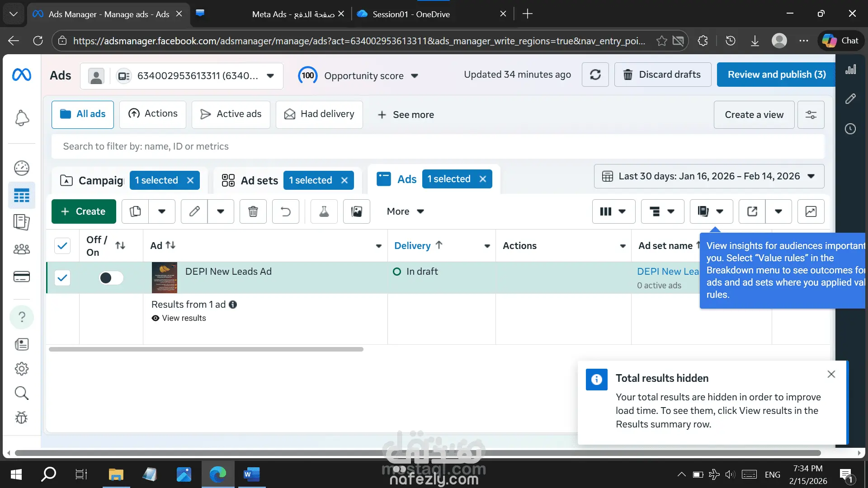
Task: Click the duplicate ad icon
Action: (x=135, y=211)
